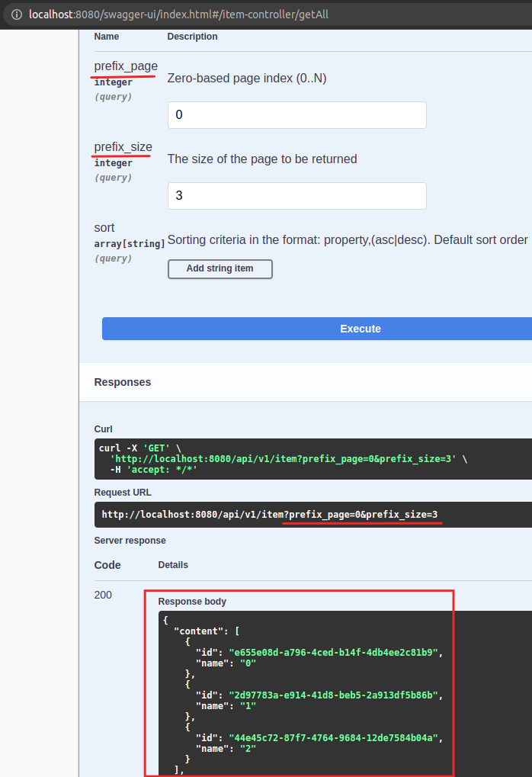Click the prefix_page value input field

click(x=296, y=115)
